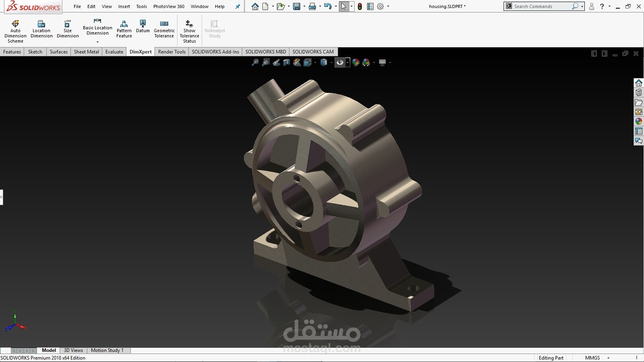Open the Custom Properties task pane tab
The image size is (644, 362).
click(639, 131)
